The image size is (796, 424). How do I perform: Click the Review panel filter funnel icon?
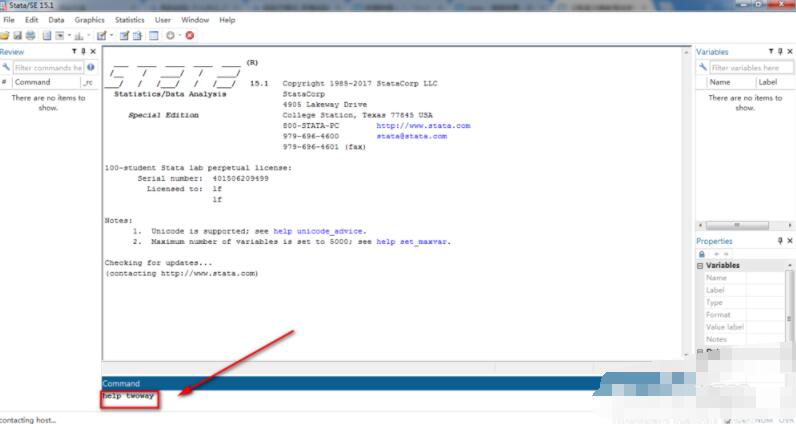(74, 51)
